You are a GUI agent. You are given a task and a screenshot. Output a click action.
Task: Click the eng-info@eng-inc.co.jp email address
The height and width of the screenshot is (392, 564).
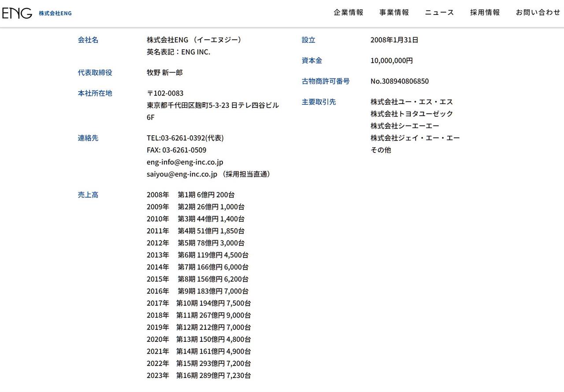pyautogui.click(x=185, y=162)
